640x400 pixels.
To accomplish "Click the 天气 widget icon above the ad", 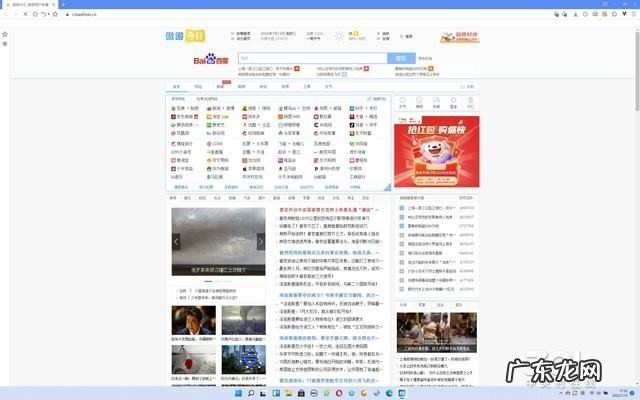I will pyautogui.click(x=402, y=102).
